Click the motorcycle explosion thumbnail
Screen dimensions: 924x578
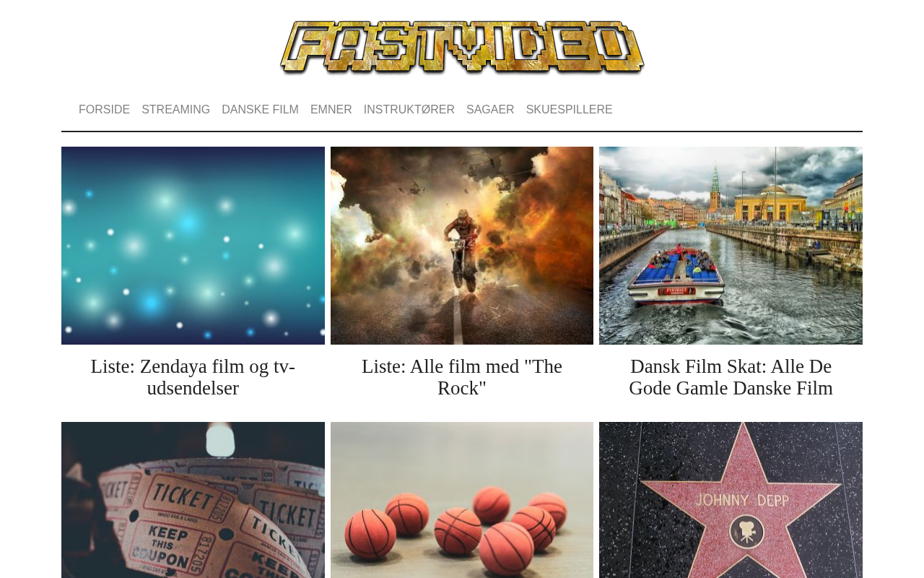[x=462, y=246]
